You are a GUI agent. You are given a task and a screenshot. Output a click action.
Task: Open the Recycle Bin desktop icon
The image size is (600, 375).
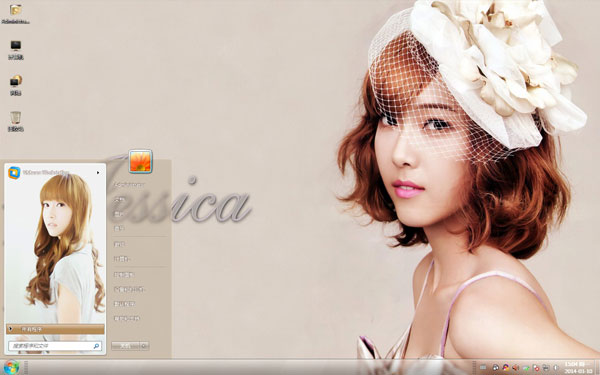point(15,121)
